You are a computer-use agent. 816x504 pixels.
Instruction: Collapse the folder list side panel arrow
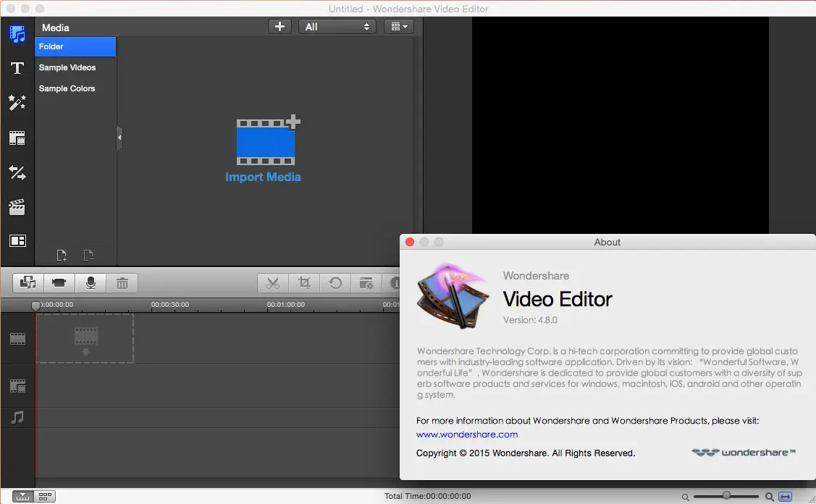(119, 138)
